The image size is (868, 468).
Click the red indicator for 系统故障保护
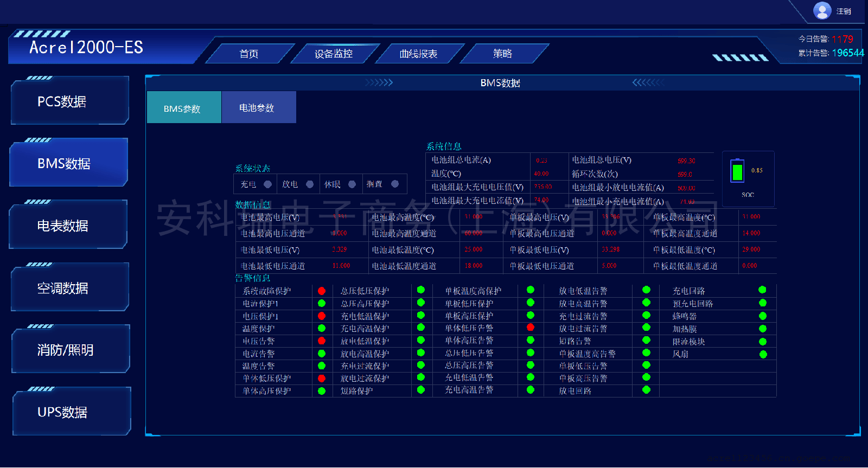pyautogui.click(x=322, y=291)
